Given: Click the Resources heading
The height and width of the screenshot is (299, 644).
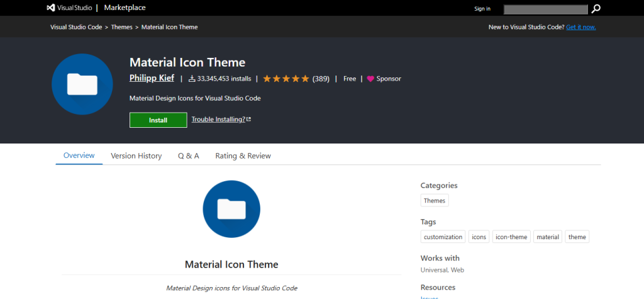Looking at the screenshot, I should pyautogui.click(x=438, y=288).
